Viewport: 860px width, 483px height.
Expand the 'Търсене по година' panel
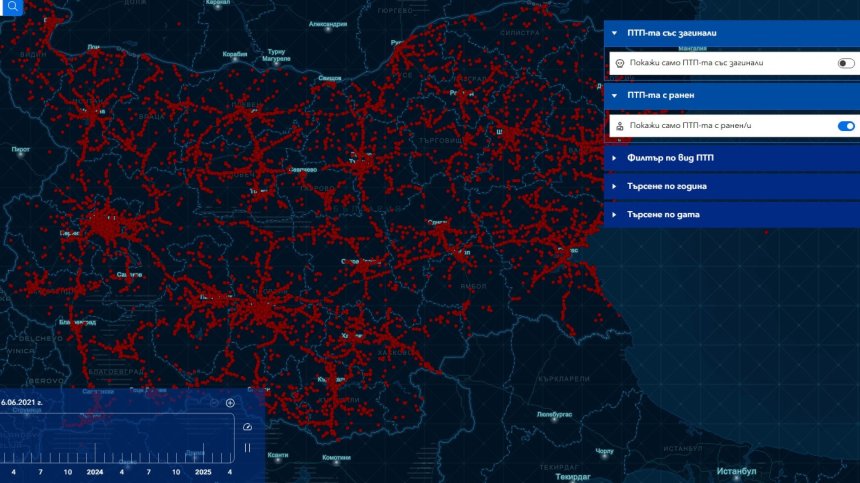616,186
